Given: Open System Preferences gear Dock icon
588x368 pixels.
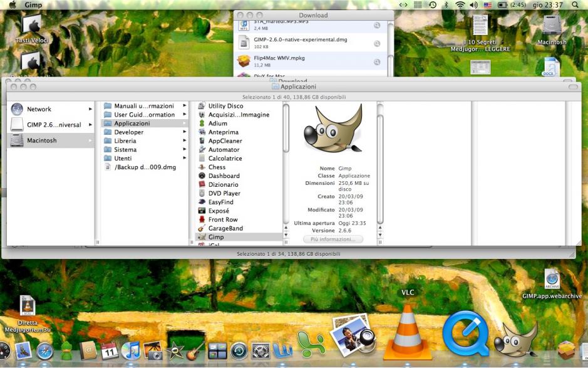Looking at the screenshot, I should pos(260,352).
